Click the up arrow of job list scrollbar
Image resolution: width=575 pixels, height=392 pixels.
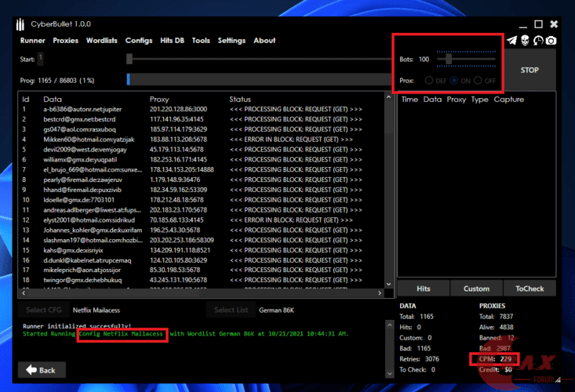point(389,97)
